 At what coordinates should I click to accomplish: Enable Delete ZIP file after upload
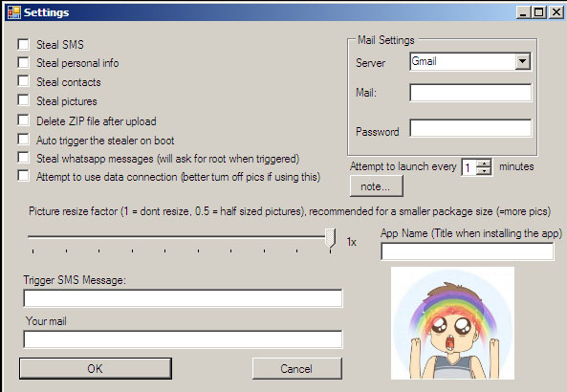point(24,120)
